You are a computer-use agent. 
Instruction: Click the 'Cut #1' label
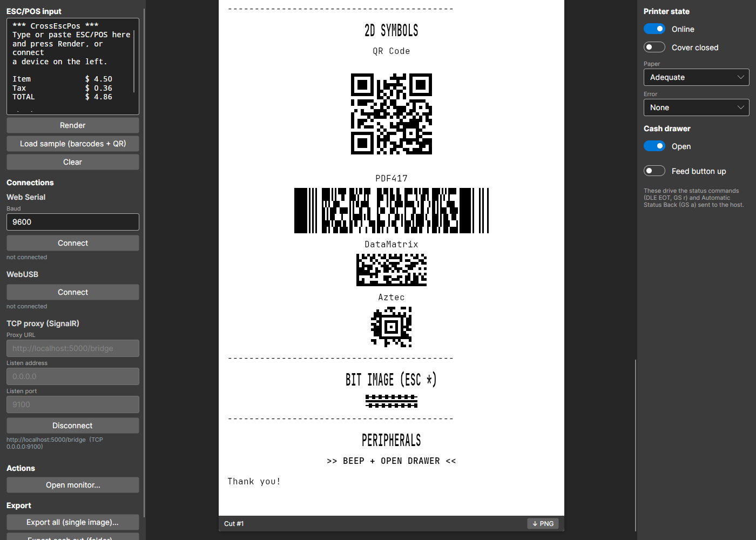234,524
